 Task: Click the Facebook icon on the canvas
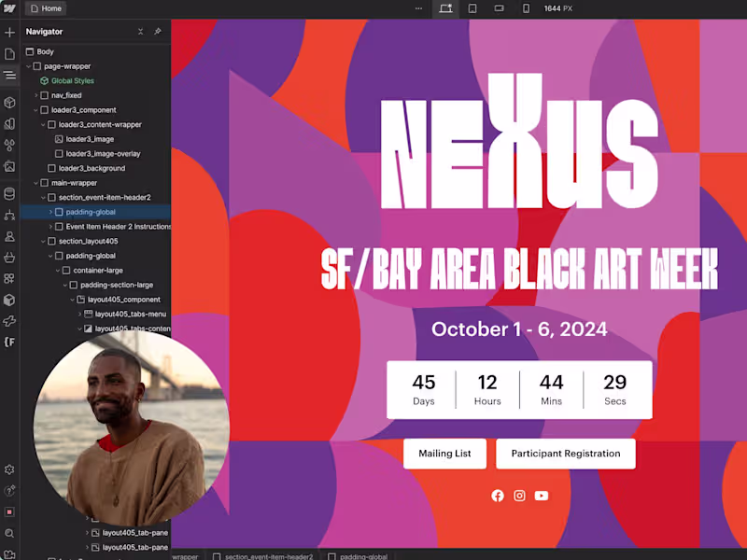[x=497, y=496]
